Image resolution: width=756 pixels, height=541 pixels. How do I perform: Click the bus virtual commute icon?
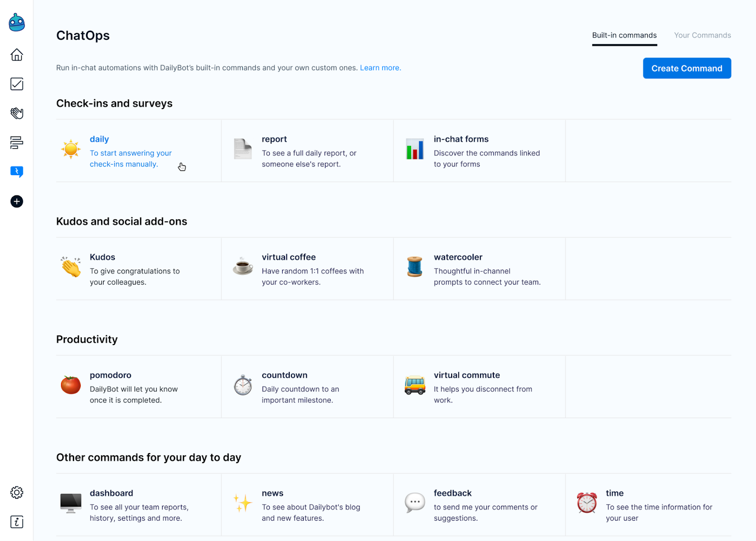click(415, 385)
